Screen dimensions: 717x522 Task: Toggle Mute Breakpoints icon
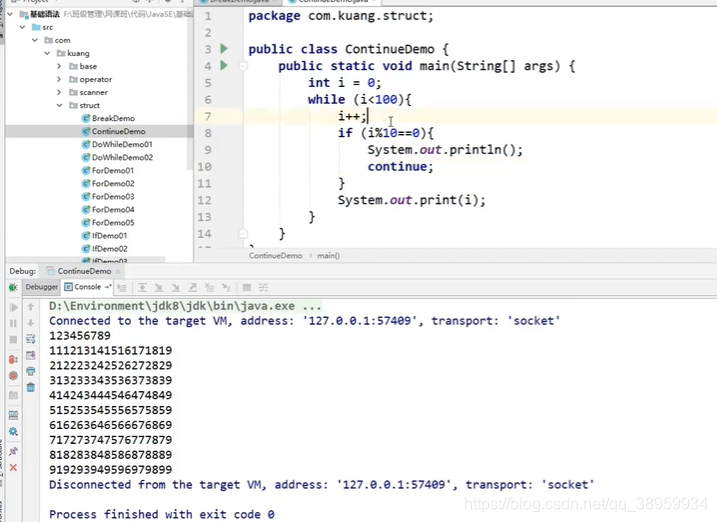click(x=13, y=376)
